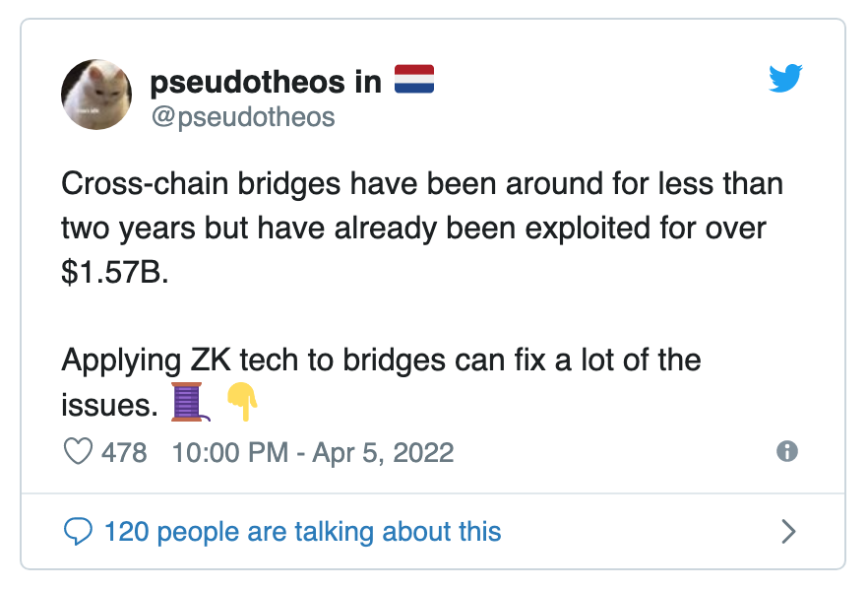Click the Netherlands flag emoji

point(414,79)
